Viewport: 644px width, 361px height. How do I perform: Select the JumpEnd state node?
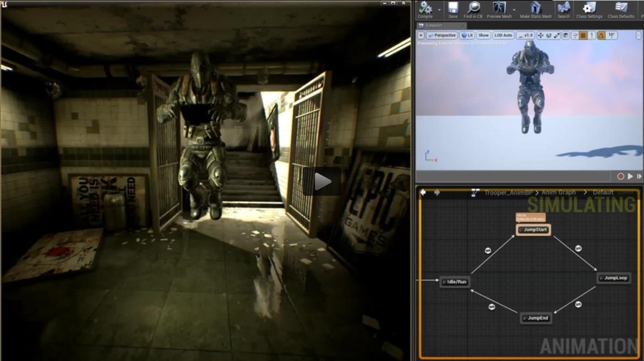[x=536, y=318]
